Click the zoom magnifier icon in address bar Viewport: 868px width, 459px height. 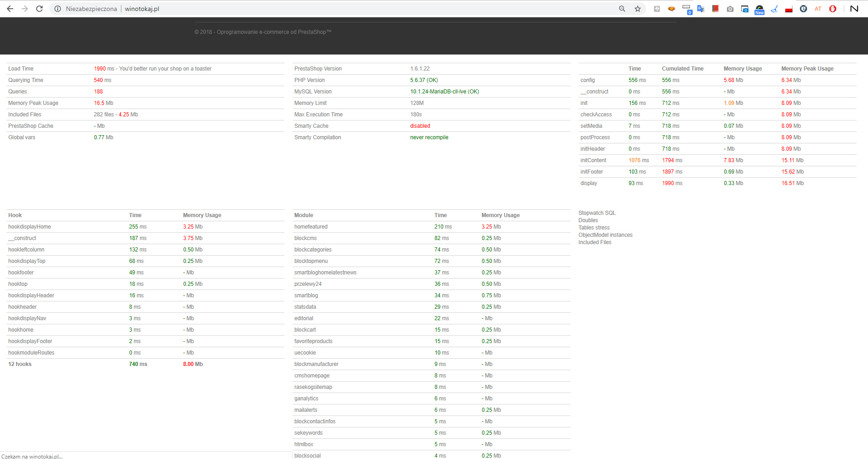coord(622,9)
